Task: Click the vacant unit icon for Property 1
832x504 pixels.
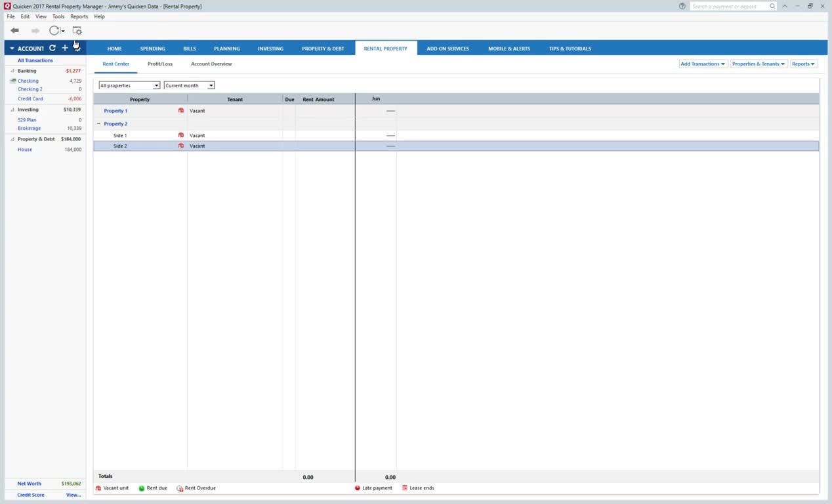Action: click(181, 111)
